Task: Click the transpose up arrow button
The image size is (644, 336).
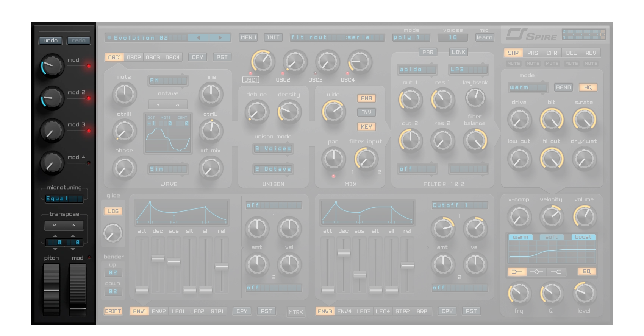Action: [x=74, y=226]
